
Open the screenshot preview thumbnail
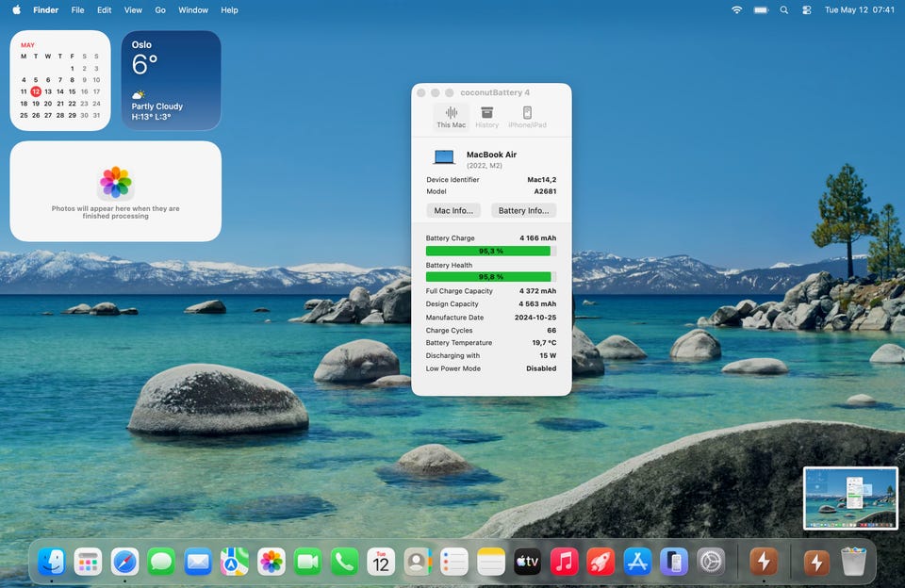click(x=850, y=498)
